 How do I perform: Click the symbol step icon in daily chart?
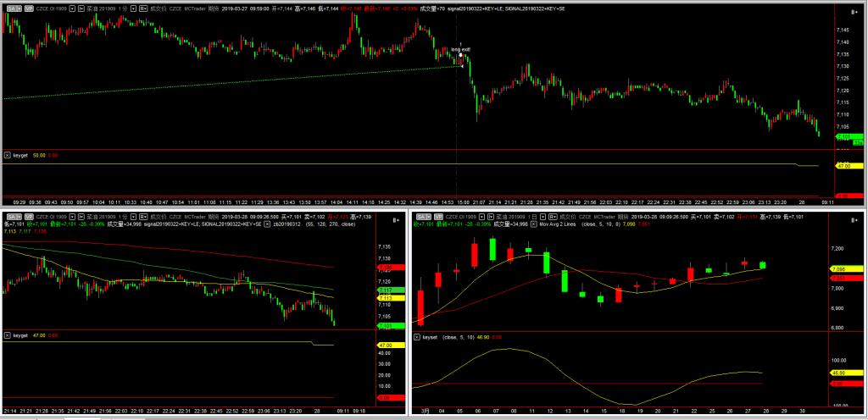[x=491, y=217]
